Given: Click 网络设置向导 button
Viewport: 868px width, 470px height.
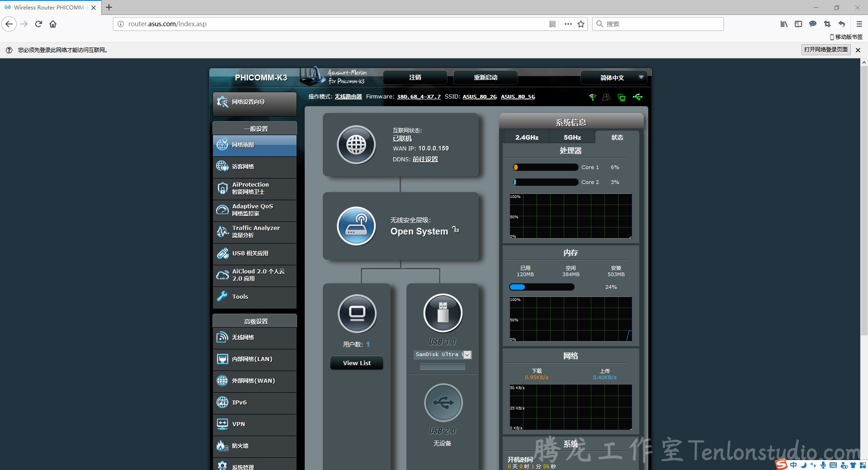Looking at the screenshot, I should [x=255, y=103].
